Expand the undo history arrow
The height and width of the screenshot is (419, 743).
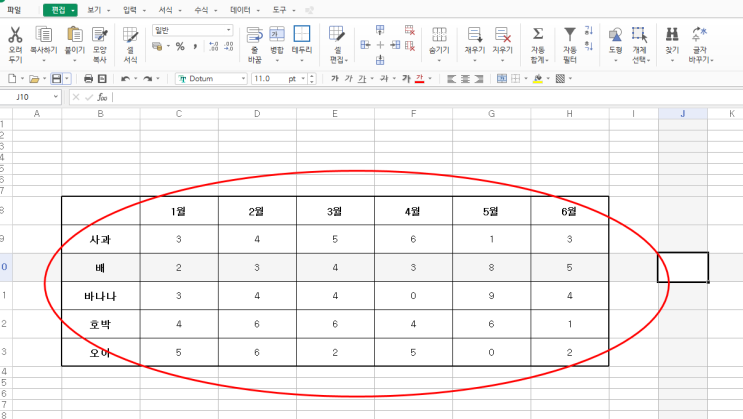click(136, 79)
